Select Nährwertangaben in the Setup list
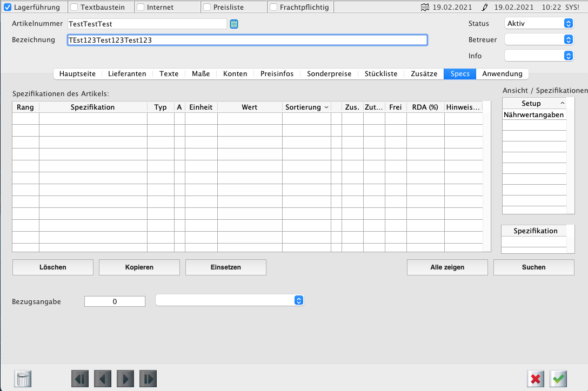 (533, 114)
